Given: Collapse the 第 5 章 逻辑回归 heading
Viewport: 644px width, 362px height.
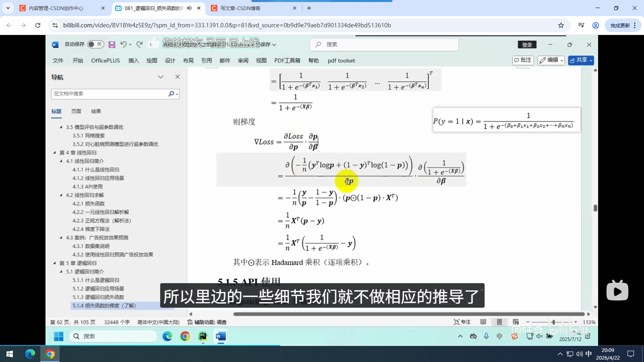Looking at the screenshot, I should point(55,263).
